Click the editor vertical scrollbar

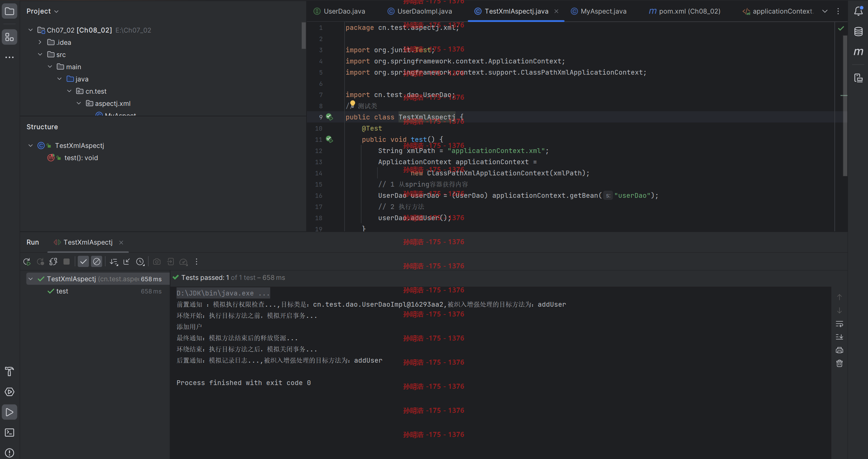coord(845,106)
